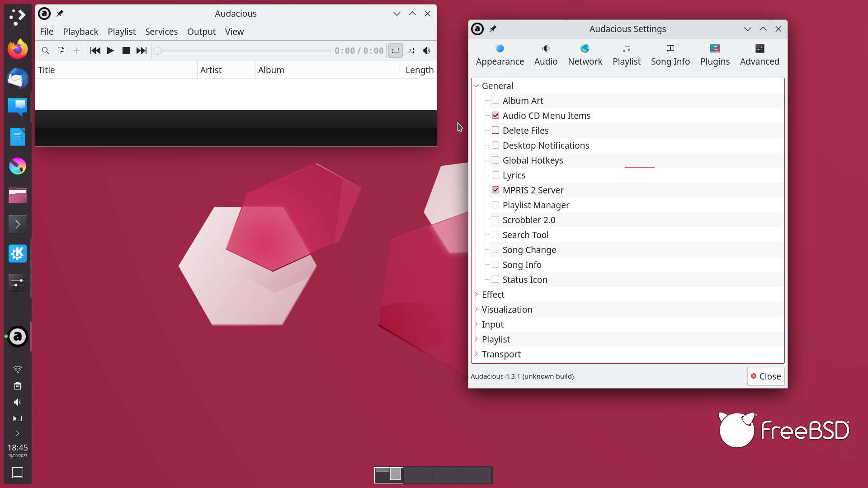Open the File menu

(47, 32)
